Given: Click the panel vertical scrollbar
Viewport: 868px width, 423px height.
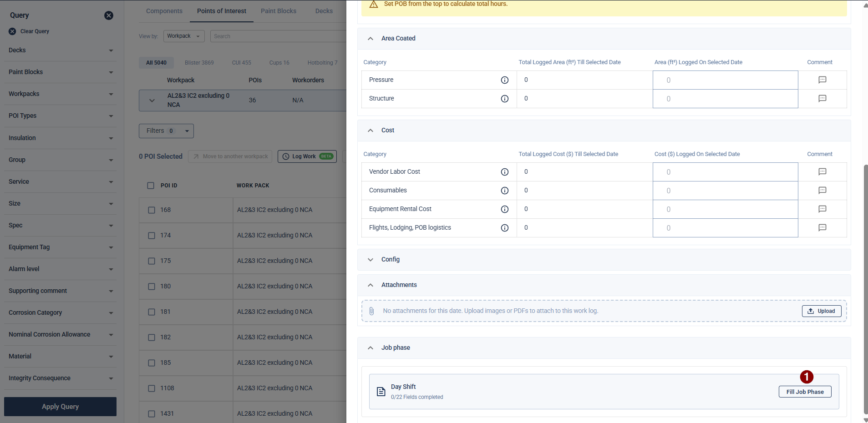Looking at the screenshot, I should click(865, 289).
